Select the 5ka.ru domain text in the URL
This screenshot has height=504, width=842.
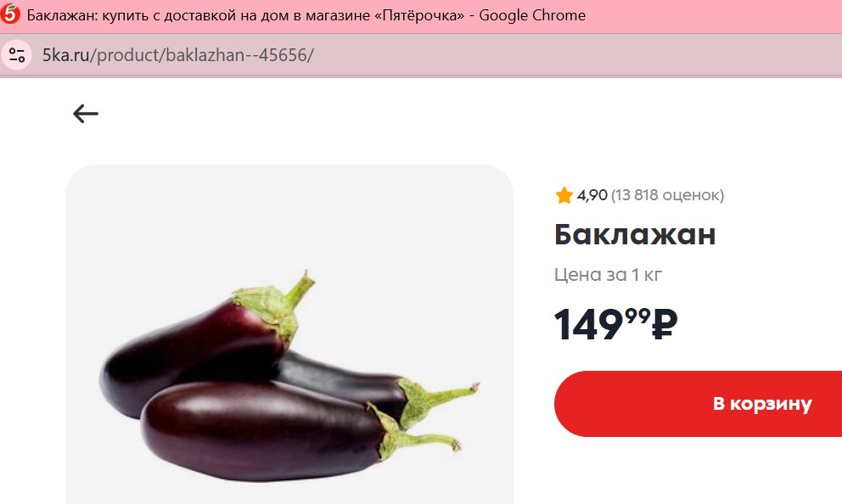pos(65,55)
